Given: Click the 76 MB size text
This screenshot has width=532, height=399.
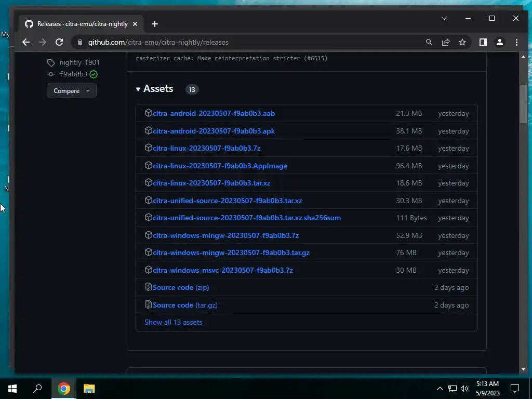Looking at the screenshot, I should coord(406,253).
